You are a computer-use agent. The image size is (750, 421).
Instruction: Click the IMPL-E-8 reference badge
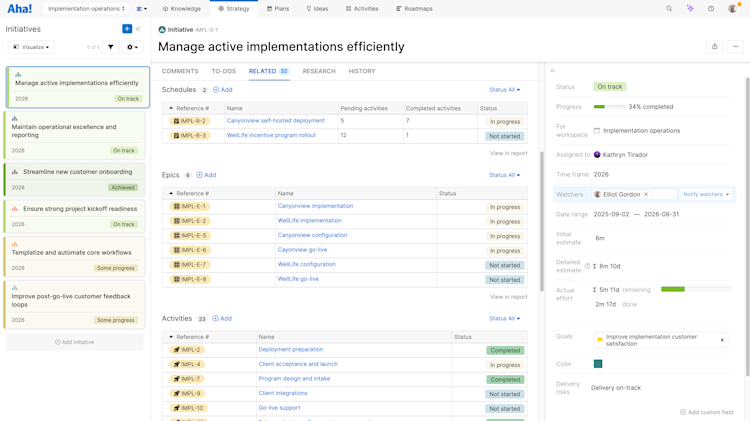pyautogui.click(x=189, y=279)
